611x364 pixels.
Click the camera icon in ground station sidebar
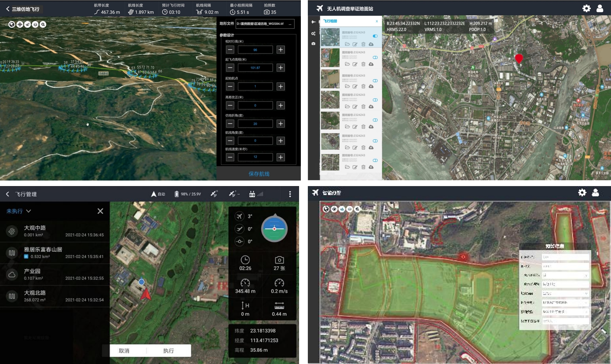[313, 44]
